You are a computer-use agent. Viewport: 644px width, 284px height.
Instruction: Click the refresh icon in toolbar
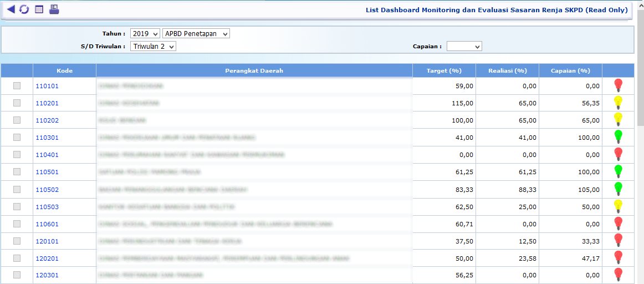24,9
